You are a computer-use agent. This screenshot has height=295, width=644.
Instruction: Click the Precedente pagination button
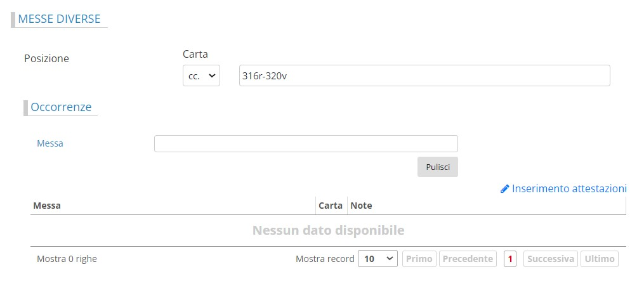468,259
